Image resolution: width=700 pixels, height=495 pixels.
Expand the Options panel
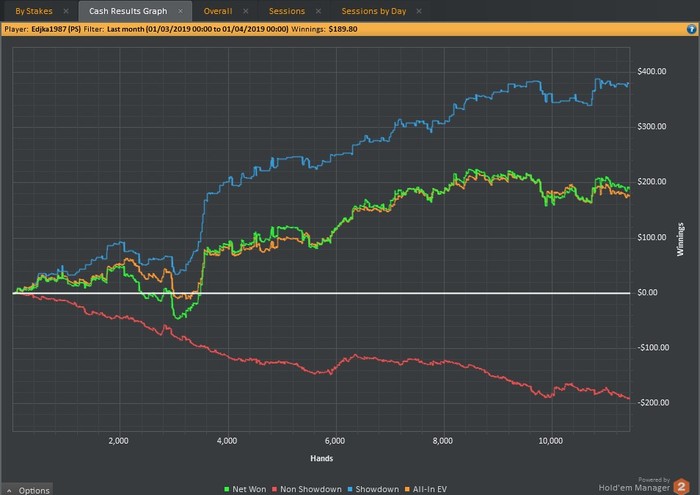point(27,490)
